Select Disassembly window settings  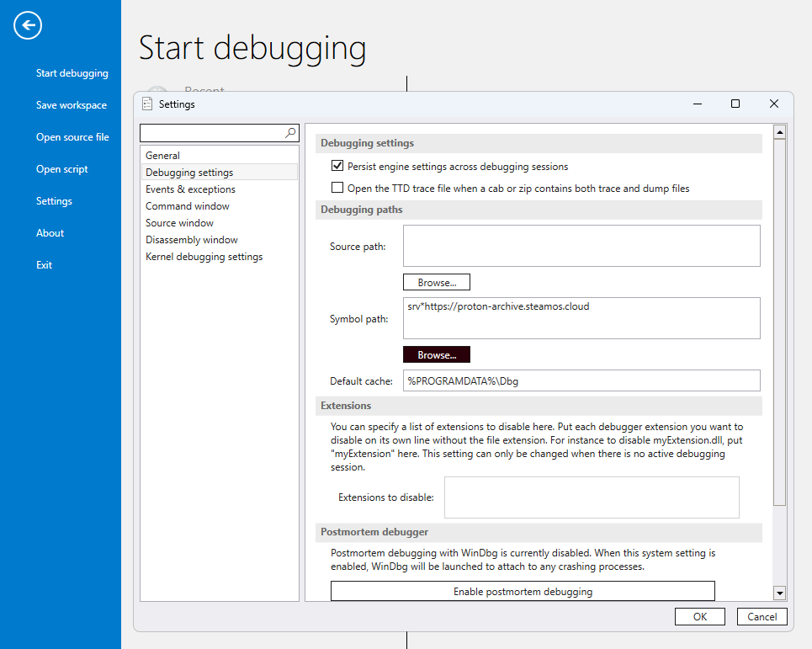click(x=191, y=240)
